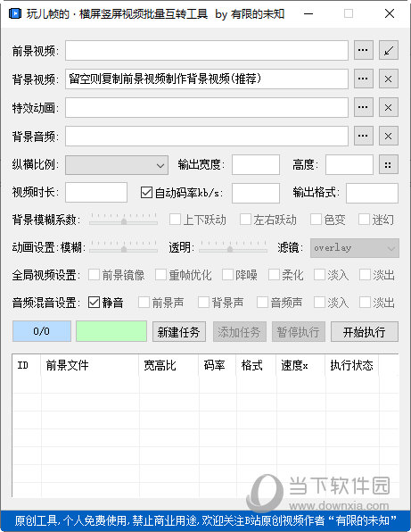The height and width of the screenshot is (532, 411).
Task: Click the app icon in title bar
Action: (x=15, y=14)
